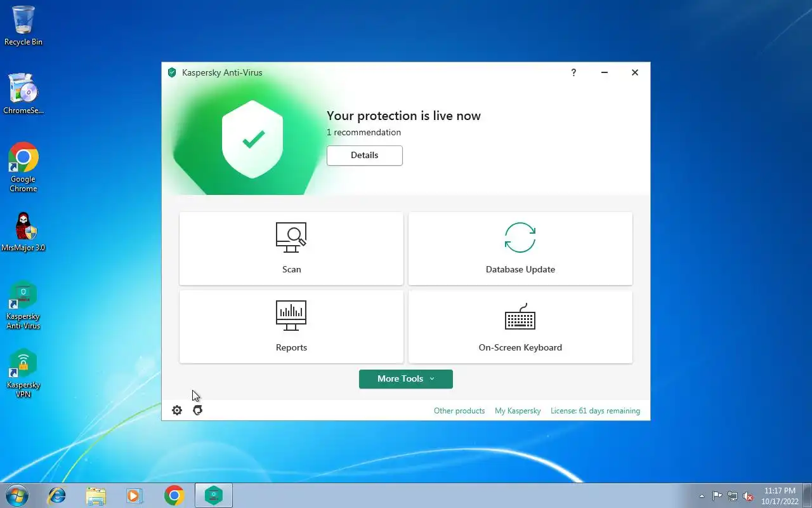Screen dimensions: 812x508
Task: Click '1 recommendation' text
Action: click(363, 132)
